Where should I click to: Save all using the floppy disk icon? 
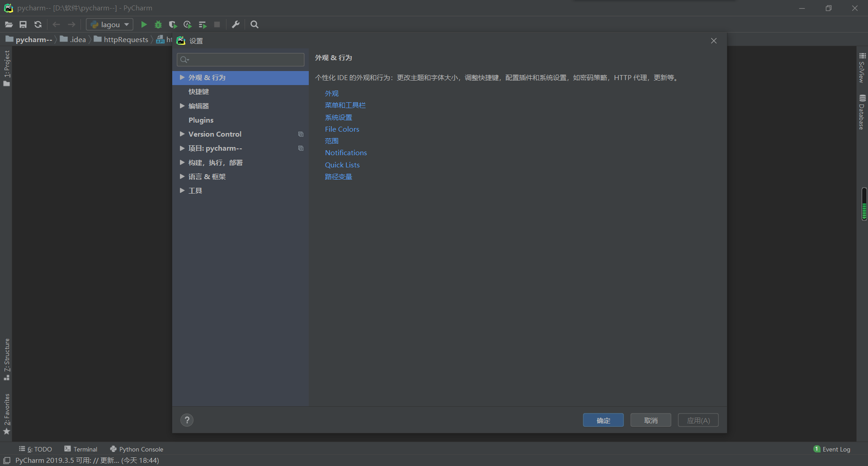click(23, 24)
